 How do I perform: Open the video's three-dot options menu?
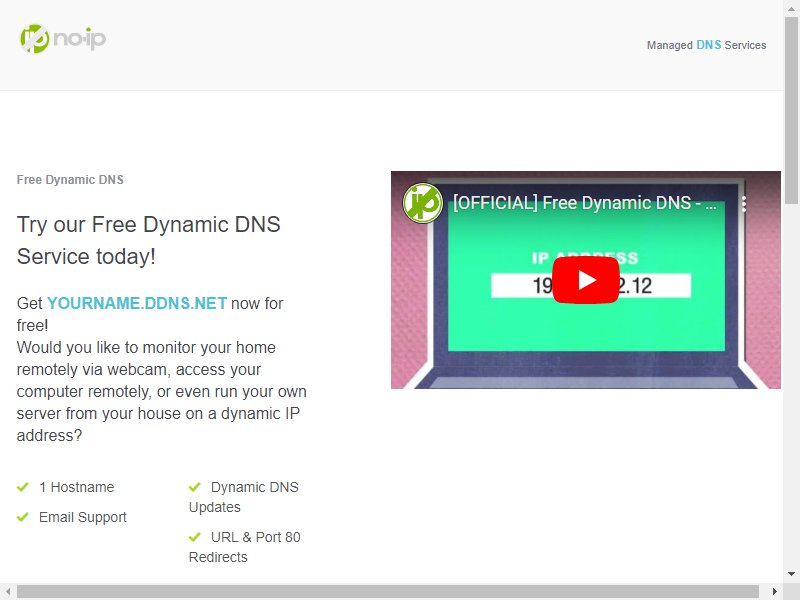tap(744, 204)
